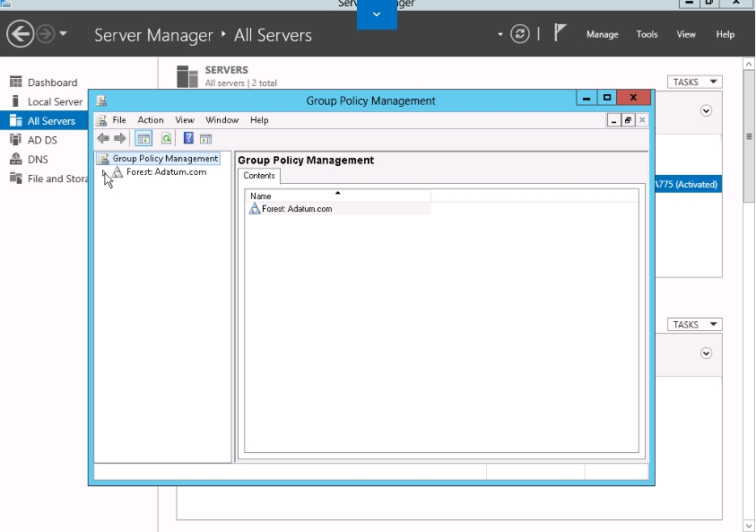
Task: Open the File menu in Group Policy Management
Action: (x=119, y=120)
